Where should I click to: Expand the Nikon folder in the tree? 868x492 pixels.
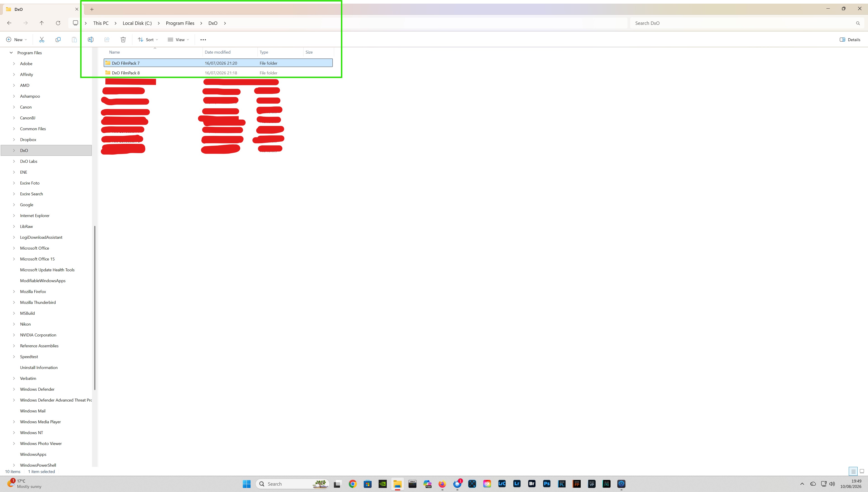tap(14, 324)
